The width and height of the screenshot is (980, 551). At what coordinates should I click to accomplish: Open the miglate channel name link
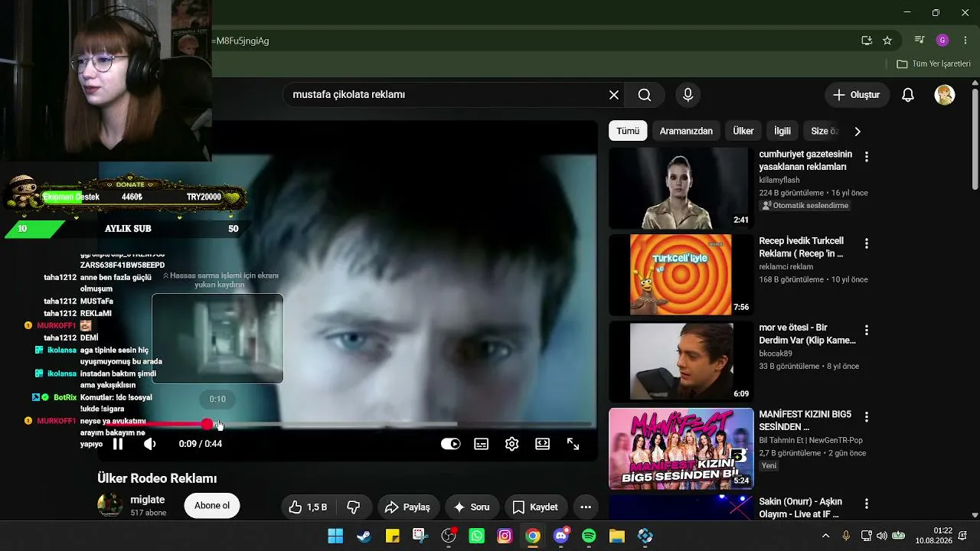[x=147, y=500]
